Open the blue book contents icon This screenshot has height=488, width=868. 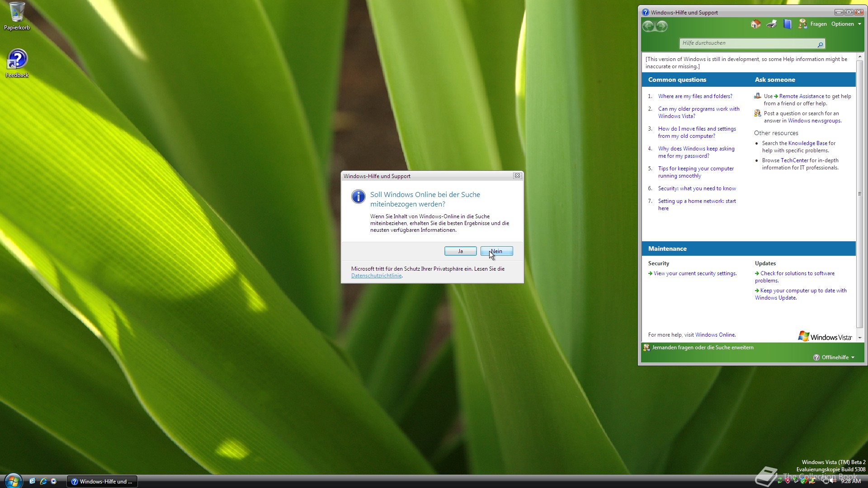click(x=788, y=24)
